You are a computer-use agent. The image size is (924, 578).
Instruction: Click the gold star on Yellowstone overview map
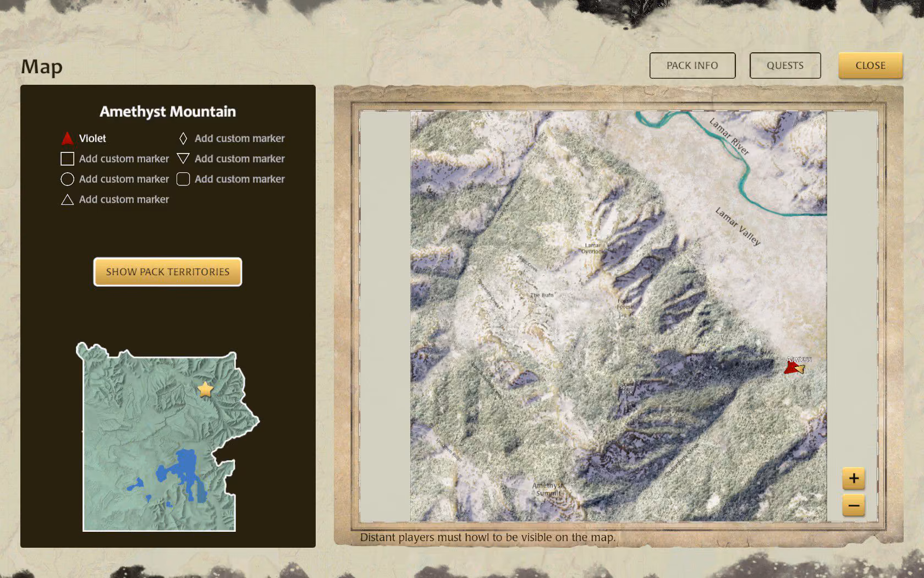[x=205, y=389]
